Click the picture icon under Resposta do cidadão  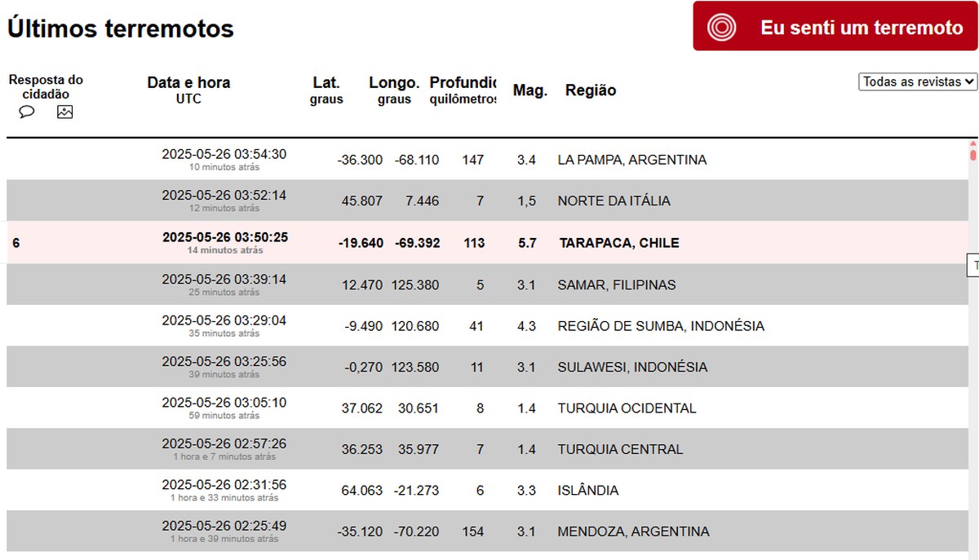pyautogui.click(x=64, y=112)
